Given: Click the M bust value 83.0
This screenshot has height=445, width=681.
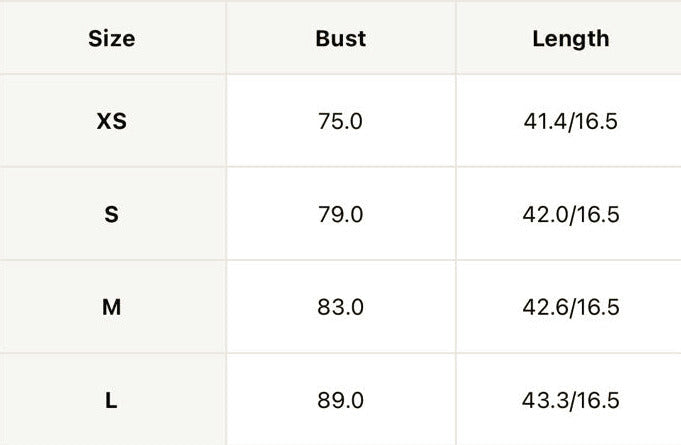Looking at the screenshot, I should (340, 307).
